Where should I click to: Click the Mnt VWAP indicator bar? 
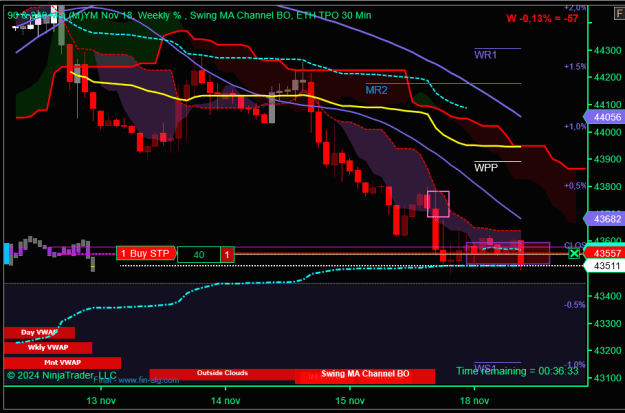[62, 363]
